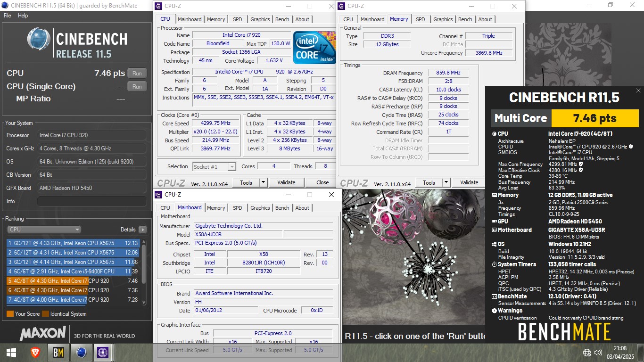This screenshot has height=362, width=644.
Task: Click the Core Speed 4299.75 MHz value
Action: tap(215, 123)
